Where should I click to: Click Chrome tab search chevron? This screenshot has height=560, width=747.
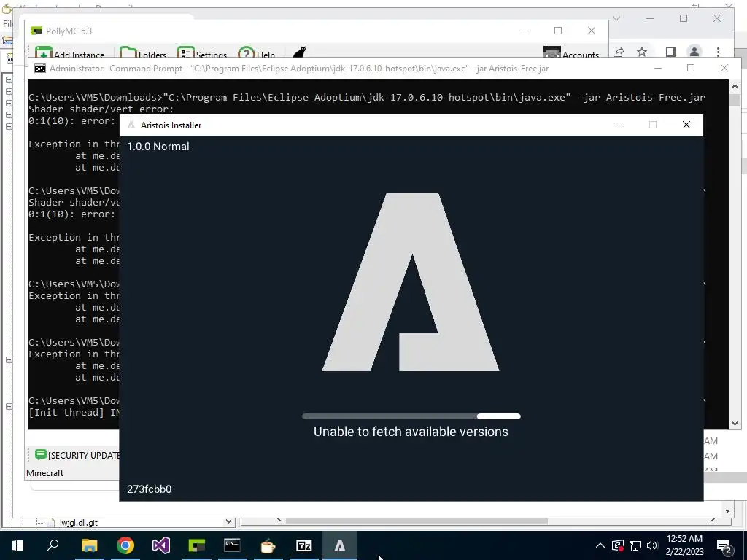tap(616, 18)
